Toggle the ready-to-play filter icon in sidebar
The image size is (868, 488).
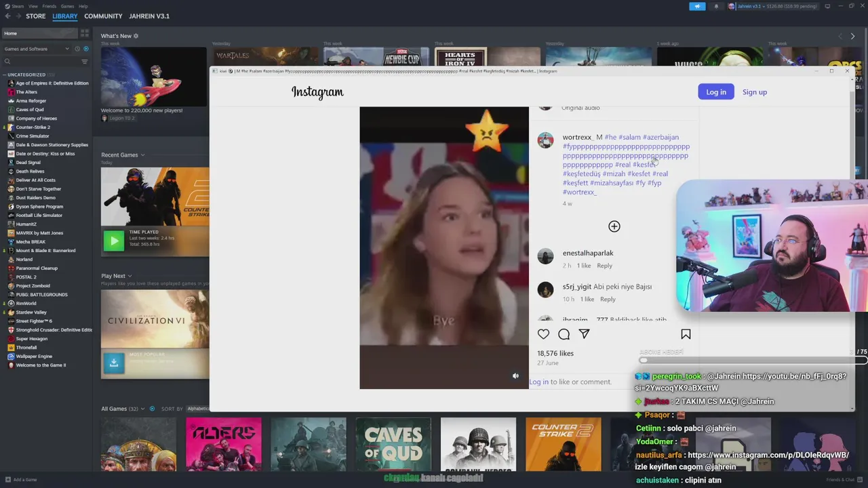85,49
